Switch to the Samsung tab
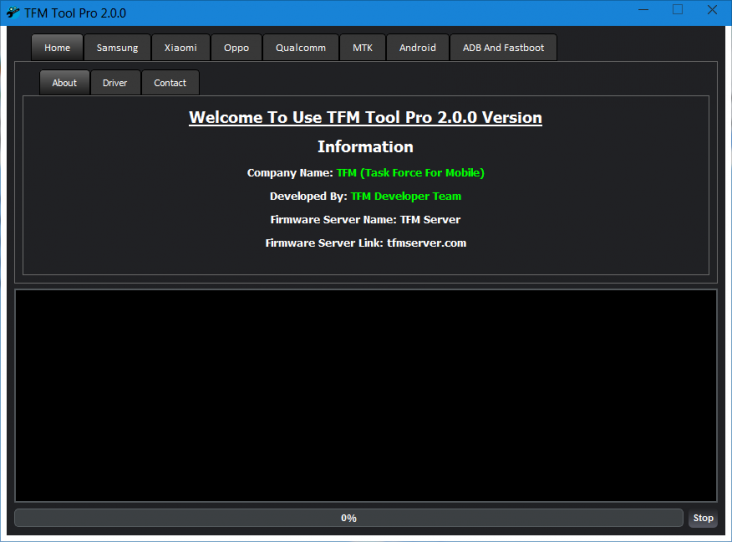Viewport: 732px width, 542px height. 117,48
